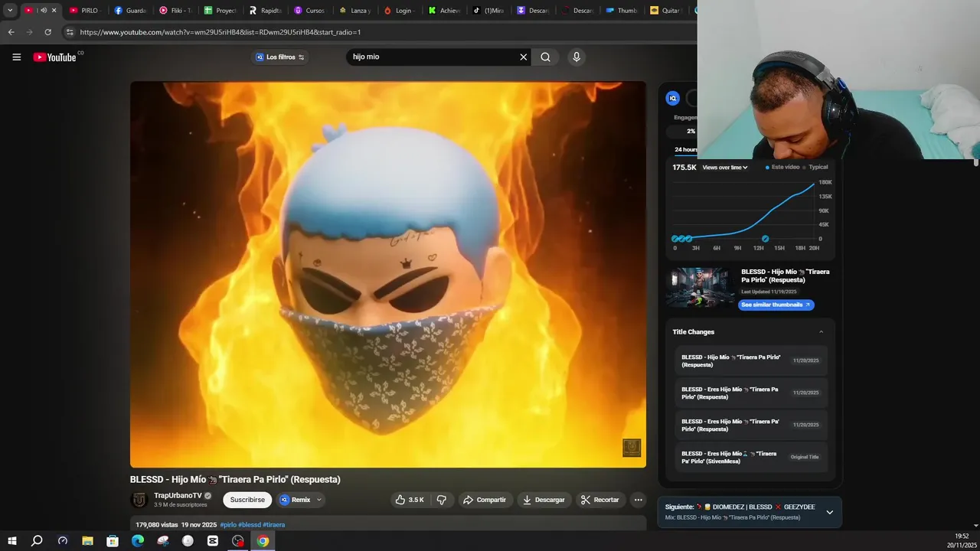Dislike the video with the thumbs down
980x551 pixels.
(442, 500)
